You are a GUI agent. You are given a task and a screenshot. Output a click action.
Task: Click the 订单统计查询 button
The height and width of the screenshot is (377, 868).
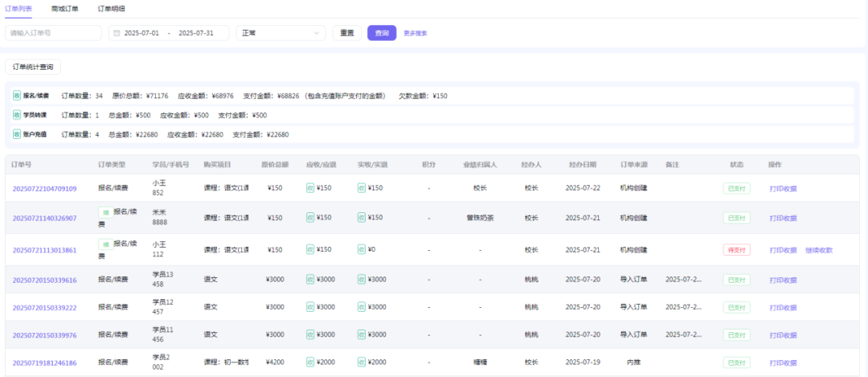tap(33, 68)
